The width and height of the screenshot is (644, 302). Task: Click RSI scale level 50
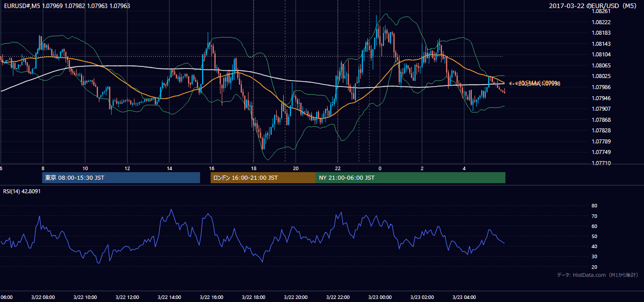pyautogui.click(x=595, y=236)
